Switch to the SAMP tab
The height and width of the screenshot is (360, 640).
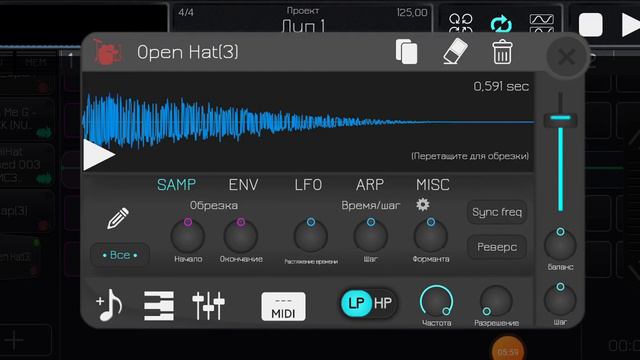point(176,184)
